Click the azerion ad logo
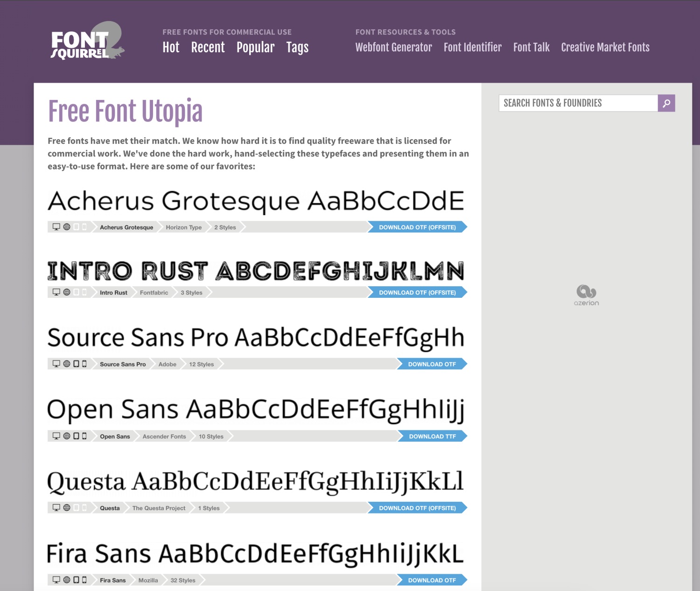 pyautogui.click(x=586, y=295)
